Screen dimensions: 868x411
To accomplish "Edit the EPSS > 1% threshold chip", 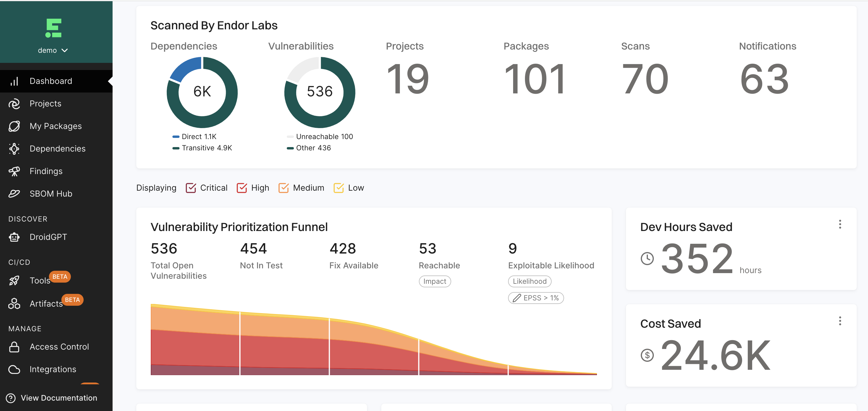I will pyautogui.click(x=536, y=298).
